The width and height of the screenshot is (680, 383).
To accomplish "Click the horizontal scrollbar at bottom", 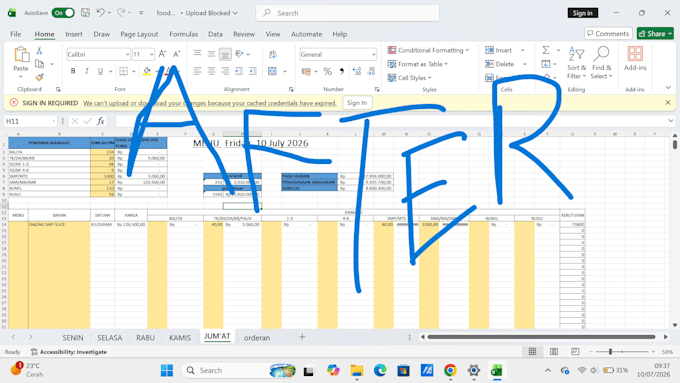I will (541, 337).
